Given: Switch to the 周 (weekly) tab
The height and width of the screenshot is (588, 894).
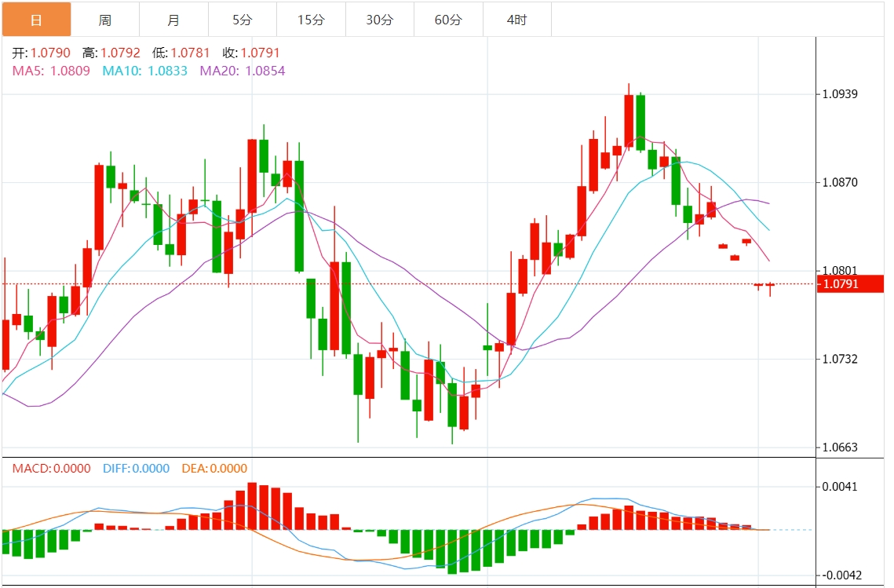Looking at the screenshot, I should tap(105, 20).
